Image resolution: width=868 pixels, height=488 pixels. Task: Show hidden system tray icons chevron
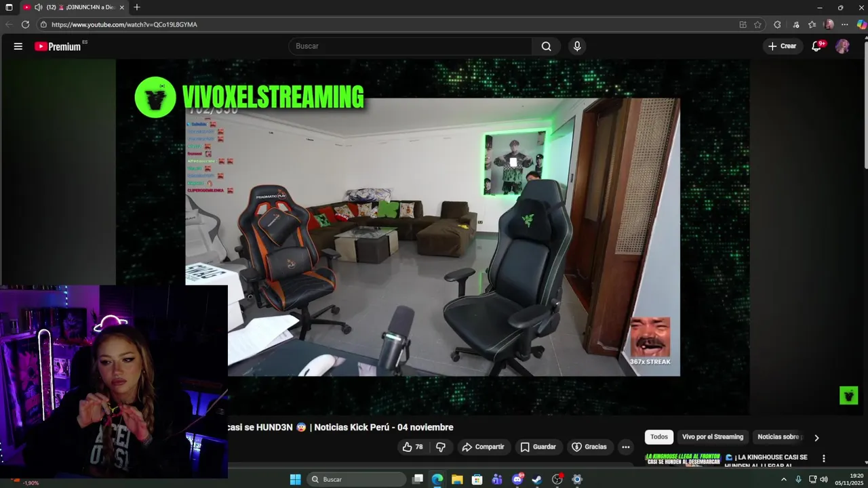click(784, 479)
